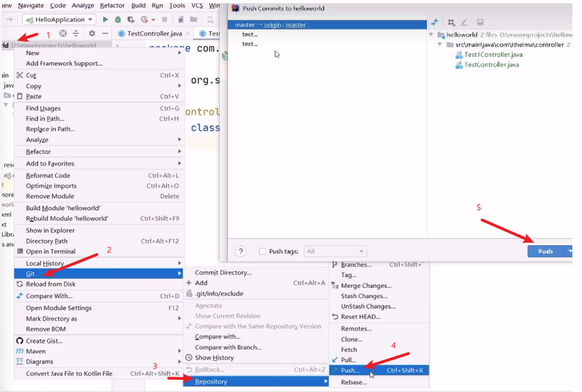The width and height of the screenshot is (582, 392).
Task: Click the collapse-all icon in project panel
Action: tap(76, 33)
